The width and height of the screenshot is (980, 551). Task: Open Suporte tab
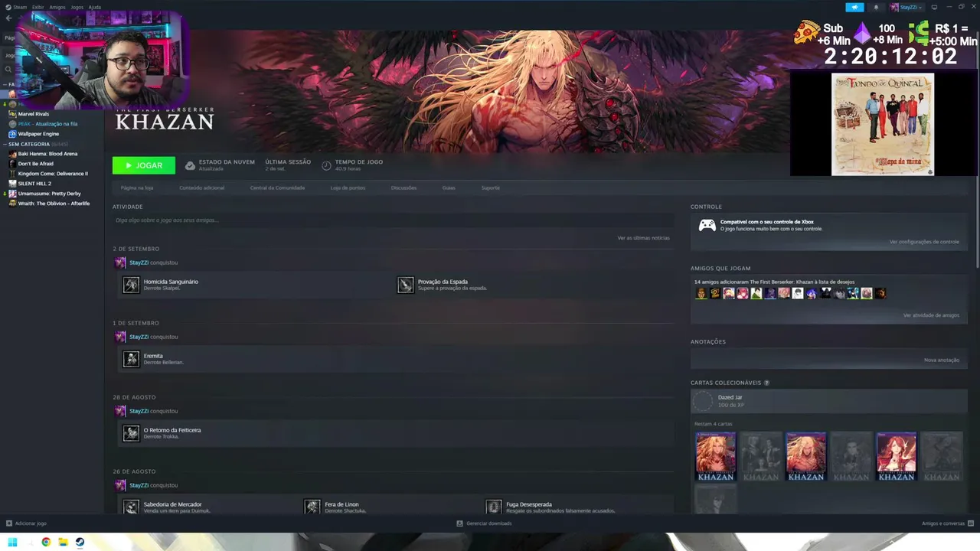491,187
